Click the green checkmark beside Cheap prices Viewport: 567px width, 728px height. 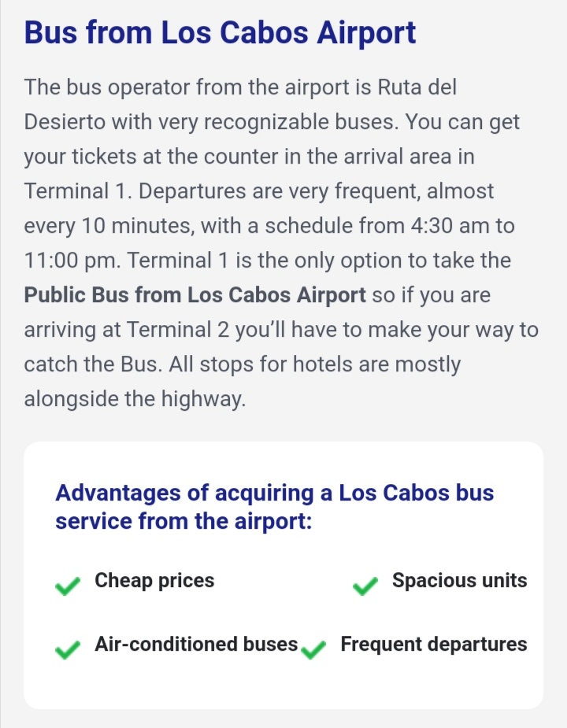click(x=68, y=586)
